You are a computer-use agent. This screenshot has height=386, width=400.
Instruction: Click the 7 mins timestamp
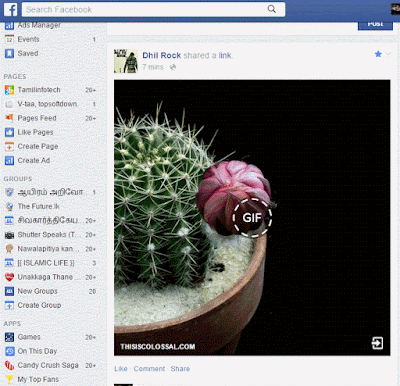coord(153,67)
